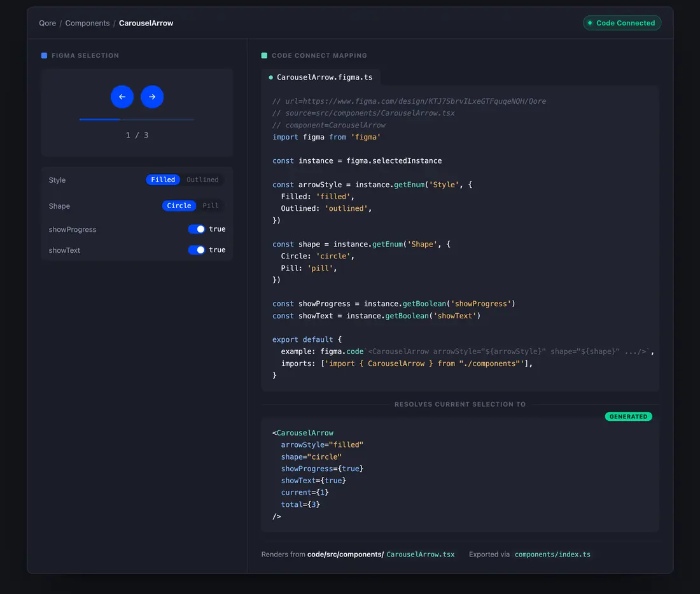Click 'RESOLVES CURRENT SELECTION TO' divider label
This screenshot has height=594, width=700.
460,404
